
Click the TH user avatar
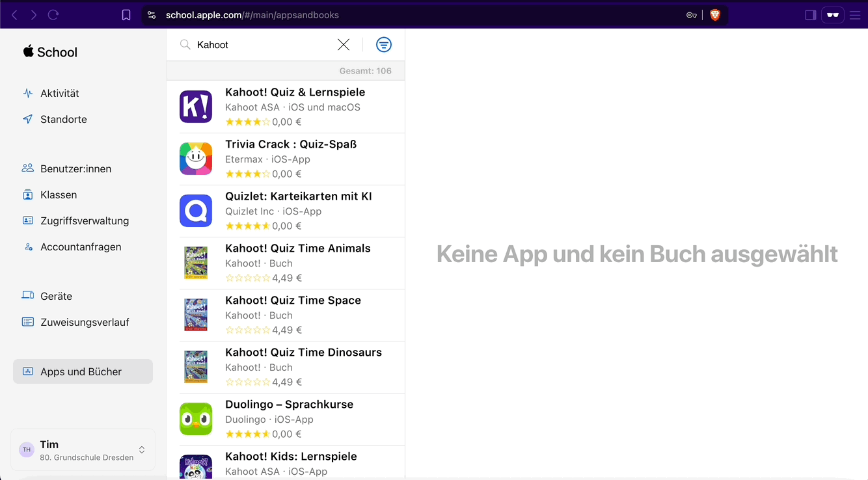27,449
